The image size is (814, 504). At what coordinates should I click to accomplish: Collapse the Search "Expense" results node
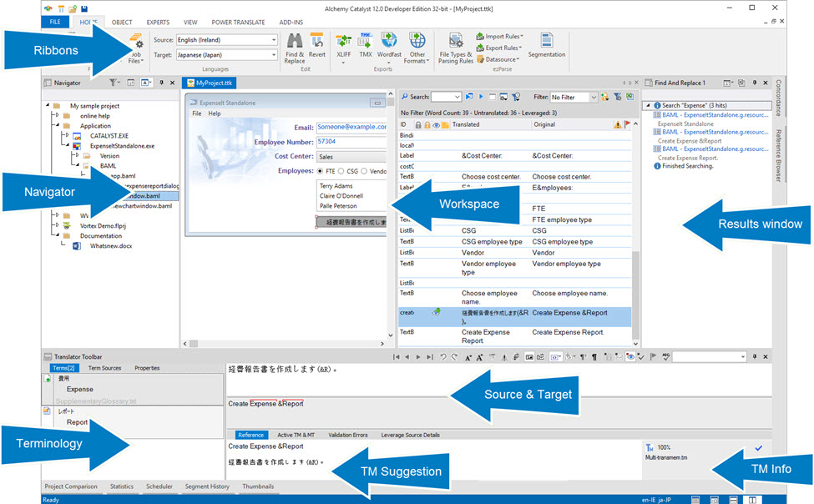tap(648, 105)
